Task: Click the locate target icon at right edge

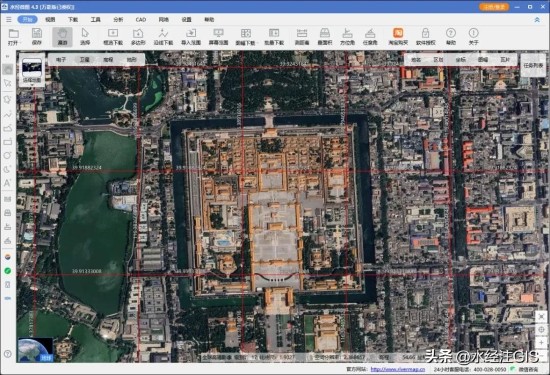Action: point(541,329)
